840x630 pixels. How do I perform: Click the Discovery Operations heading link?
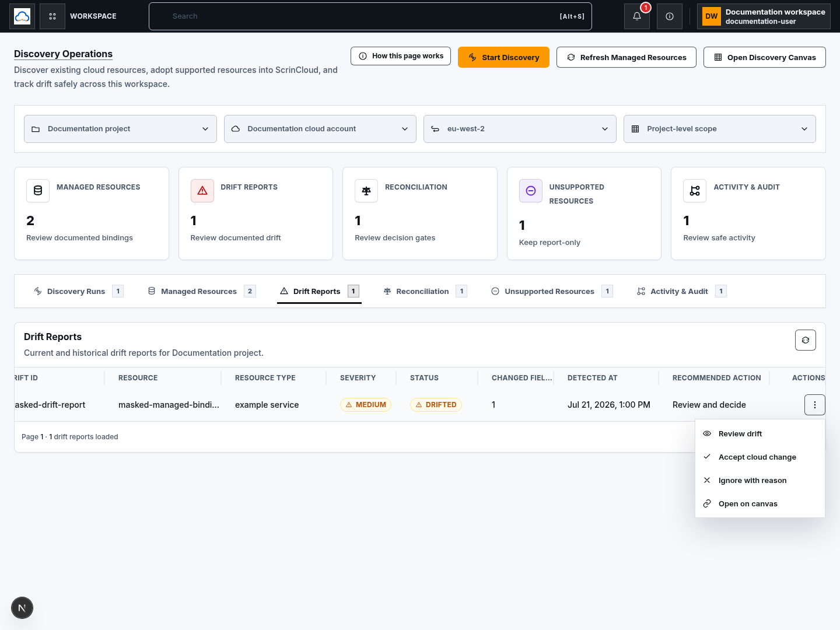click(x=63, y=54)
